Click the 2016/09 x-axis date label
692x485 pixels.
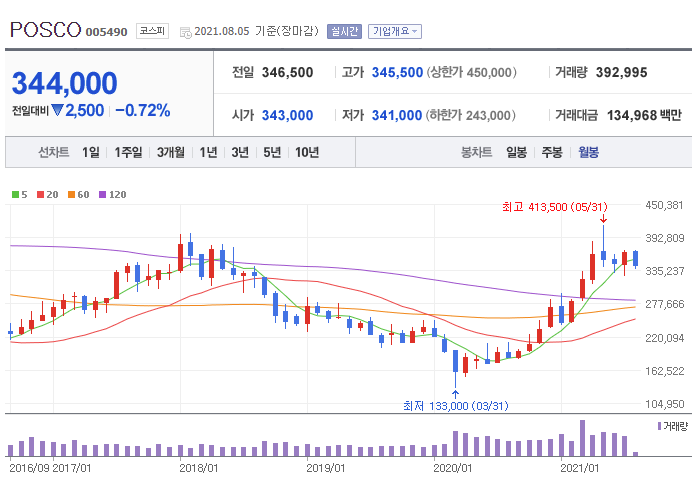29,468
